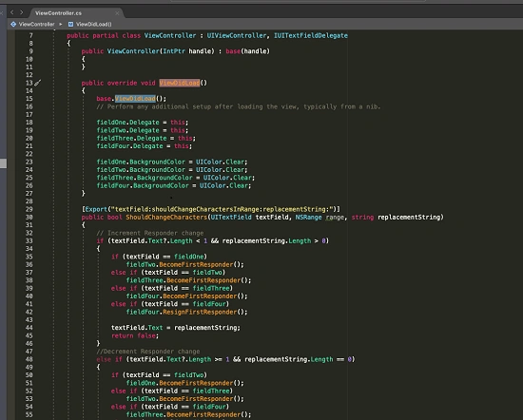This screenshot has height=420, width=523.
Task: Click the underlined range parameter
Action: pyautogui.click(x=335, y=218)
